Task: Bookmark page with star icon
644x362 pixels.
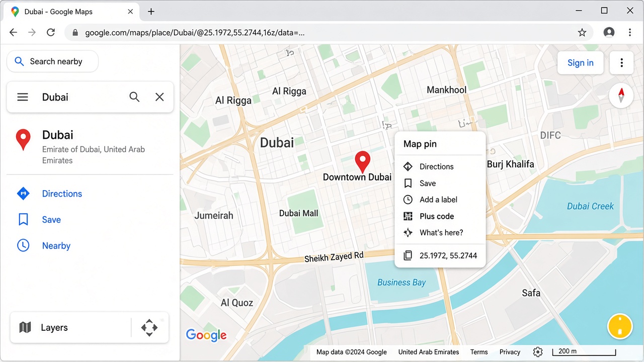Action: pos(582,33)
